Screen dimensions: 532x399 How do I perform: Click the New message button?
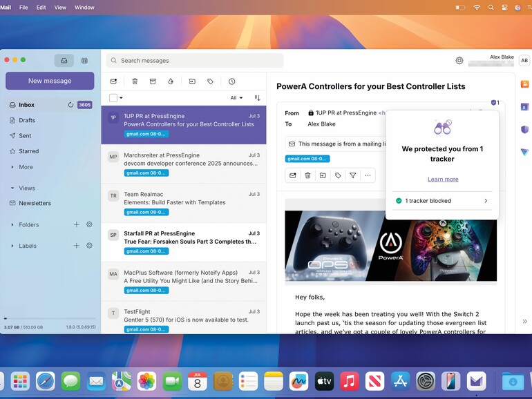coord(50,81)
